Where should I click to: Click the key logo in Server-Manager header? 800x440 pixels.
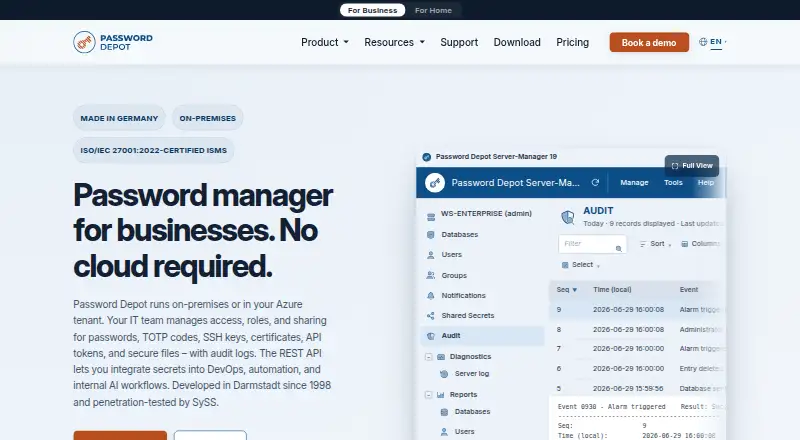click(x=435, y=183)
